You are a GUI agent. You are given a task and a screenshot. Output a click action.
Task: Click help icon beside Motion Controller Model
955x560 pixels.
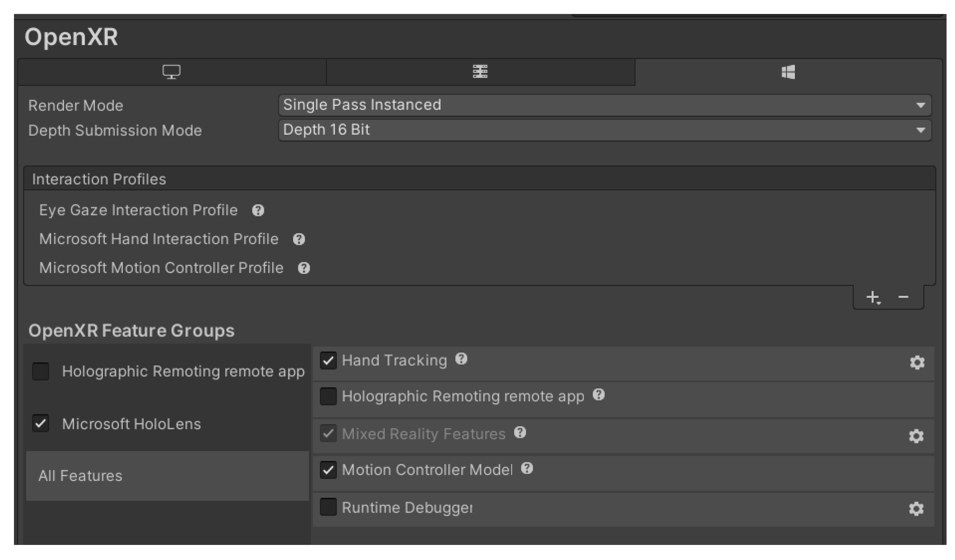click(x=527, y=469)
